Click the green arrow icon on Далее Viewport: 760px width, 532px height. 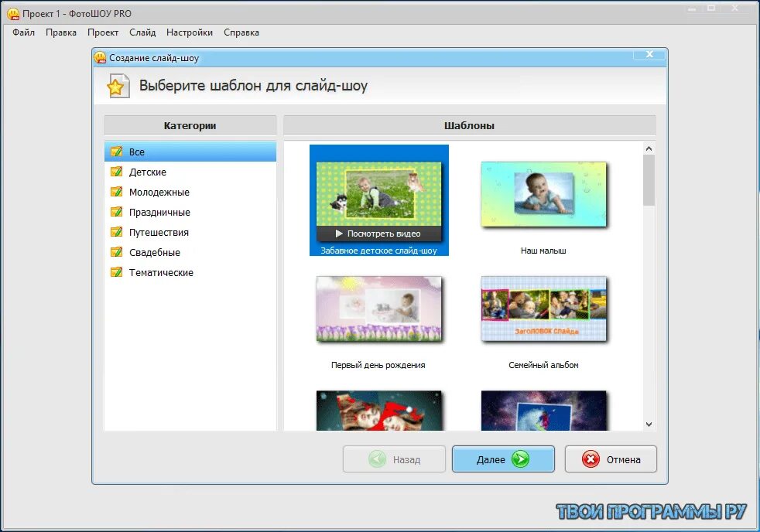pos(521,459)
